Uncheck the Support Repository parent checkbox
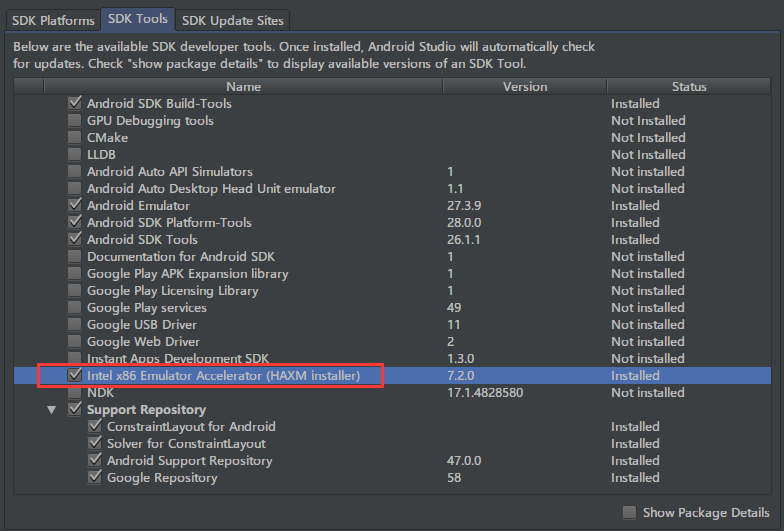Image resolution: width=784 pixels, height=531 pixels. coord(74,410)
